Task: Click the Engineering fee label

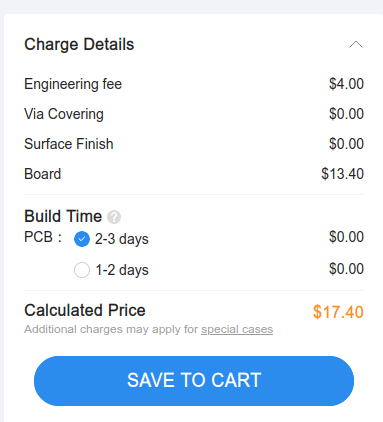Action: [x=73, y=84]
